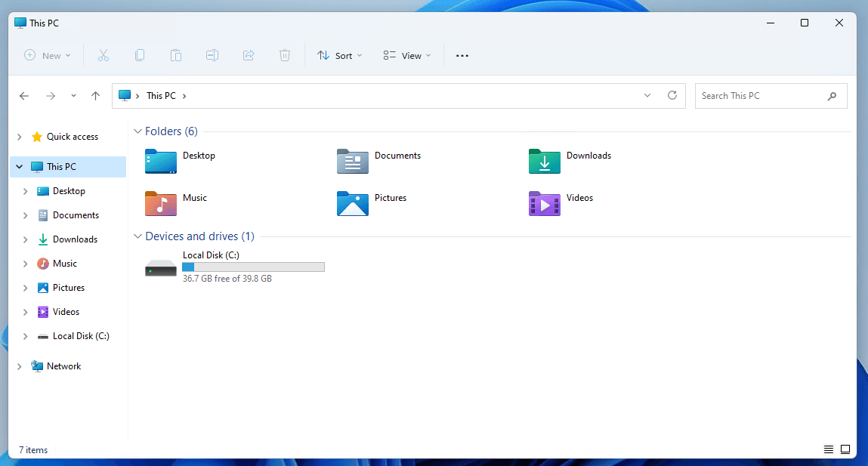Expand Documents node in sidebar

click(25, 215)
